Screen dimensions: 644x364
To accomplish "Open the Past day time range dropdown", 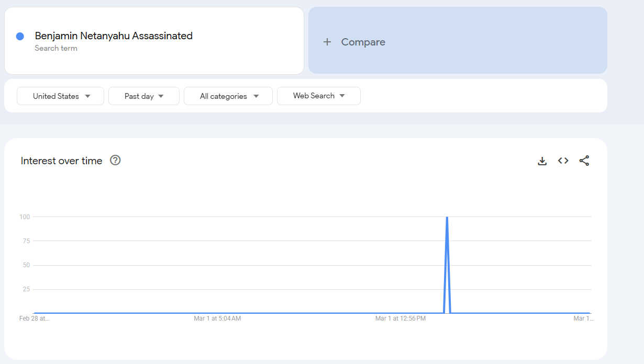I will tap(144, 96).
